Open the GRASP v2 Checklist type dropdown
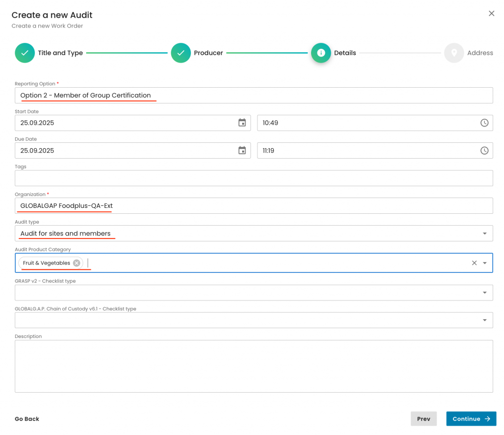This screenshot has height=435, width=504. (x=484, y=293)
